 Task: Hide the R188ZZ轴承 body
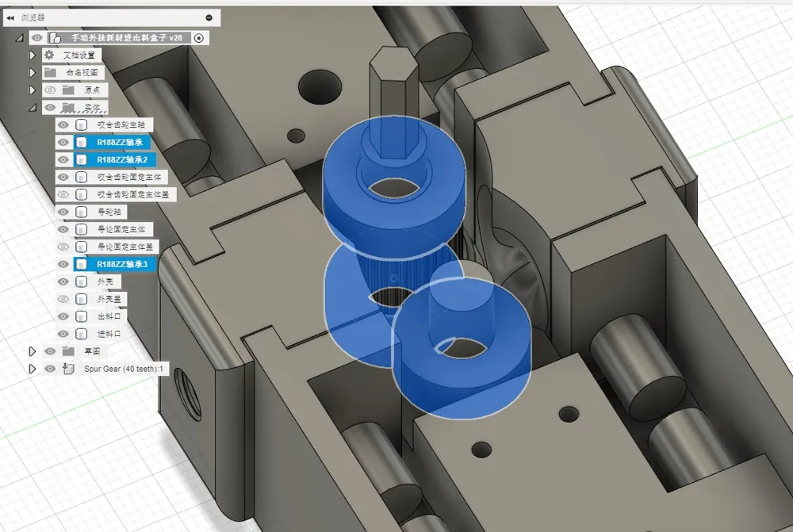(63, 142)
